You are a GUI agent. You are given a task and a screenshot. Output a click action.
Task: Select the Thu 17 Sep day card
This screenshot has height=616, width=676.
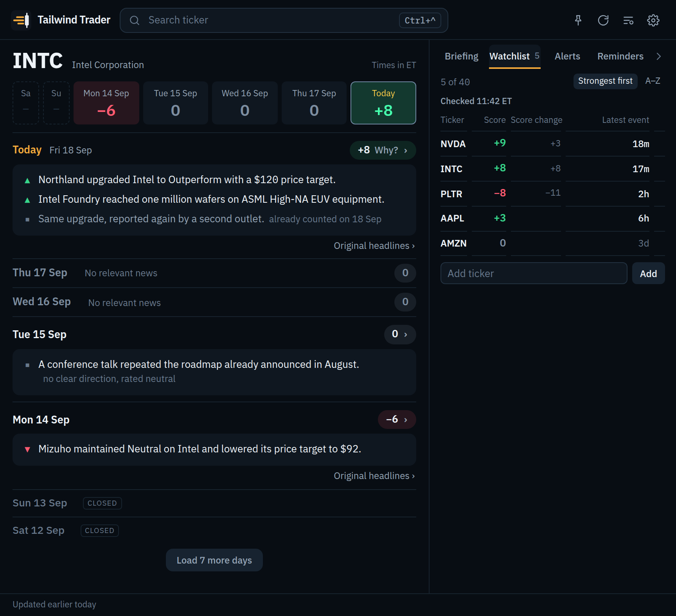point(314,103)
